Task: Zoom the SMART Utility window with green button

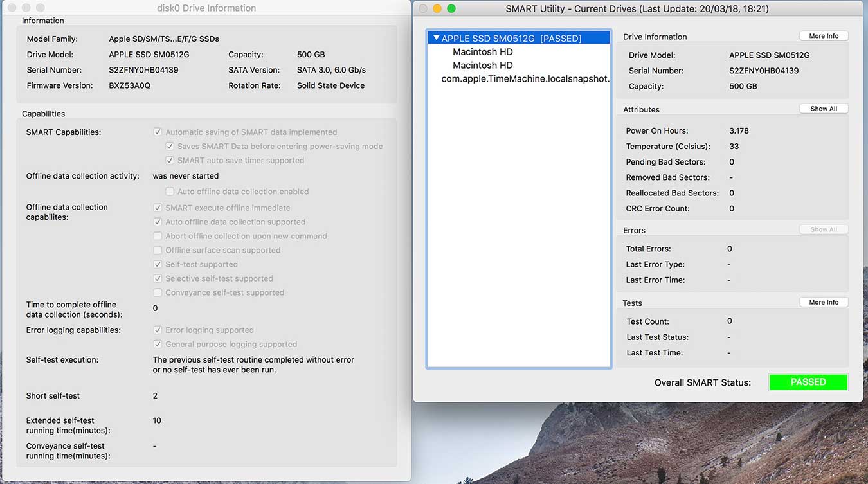Action: click(x=451, y=8)
